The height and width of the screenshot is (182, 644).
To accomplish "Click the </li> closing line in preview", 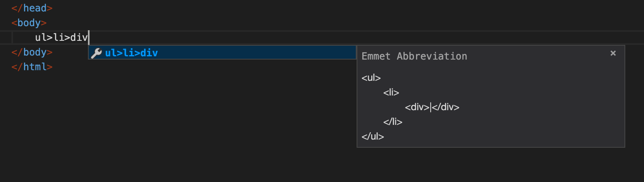I will pyautogui.click(x=393, y=122).
